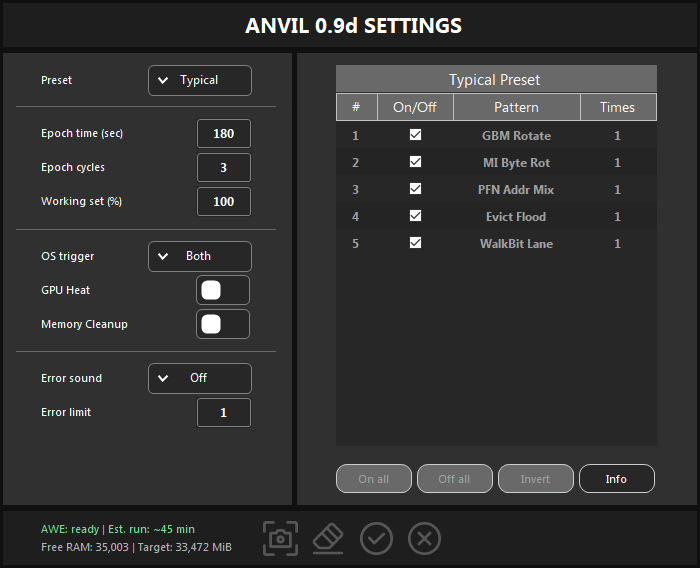Uncheck the GBM Rotate pattern checkbox
Viewport: 700px width, 568px height.
pyautogui.click(x=416, y=135)
